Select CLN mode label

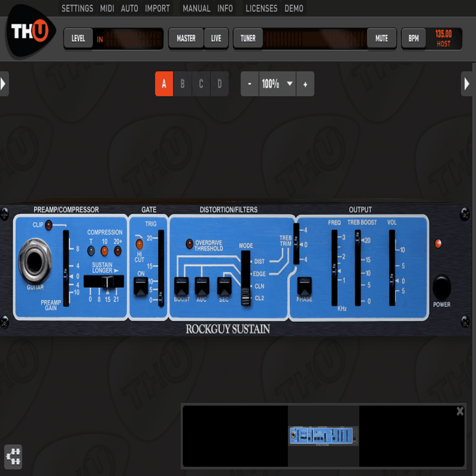coord(259,286)
